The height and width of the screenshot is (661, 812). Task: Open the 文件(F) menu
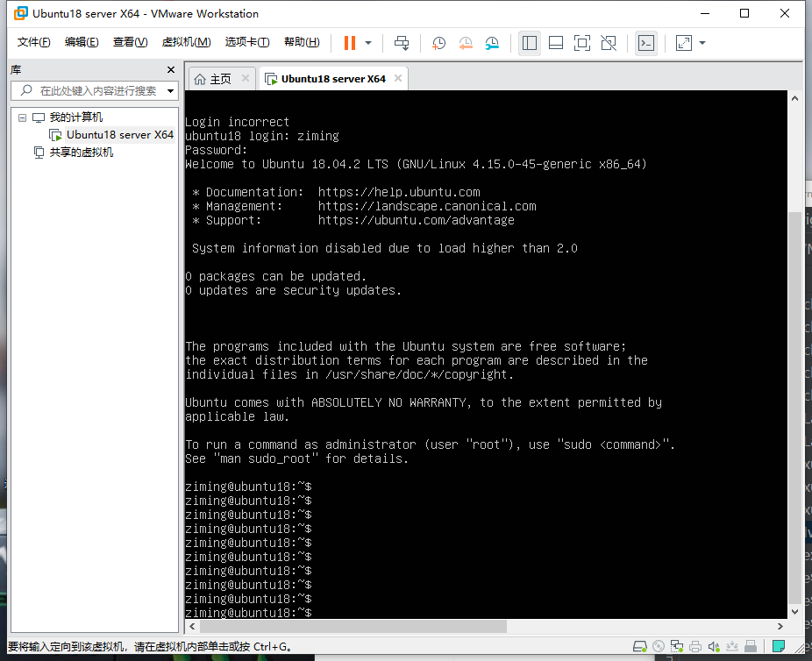pyautogui.click(x=33, y=42)
